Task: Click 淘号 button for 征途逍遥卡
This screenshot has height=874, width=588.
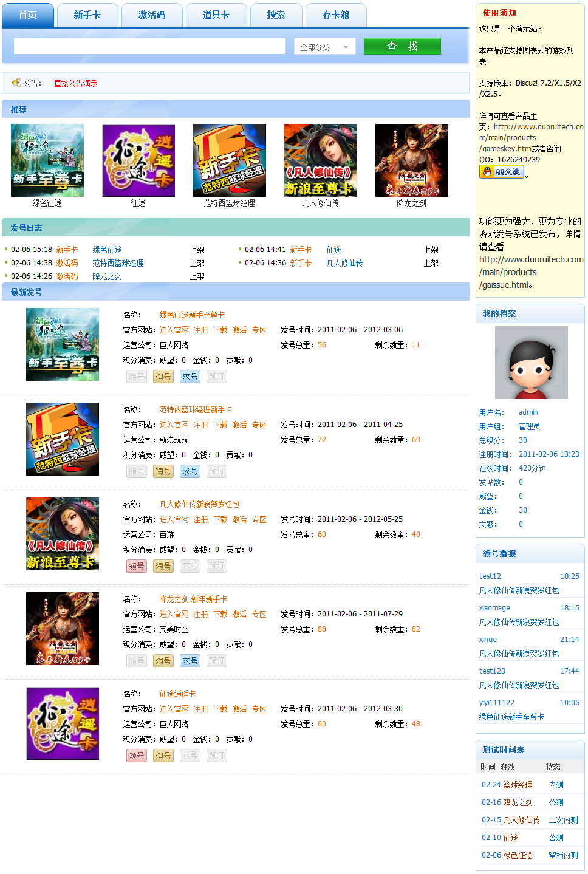Action: click(x=163, y=756)
